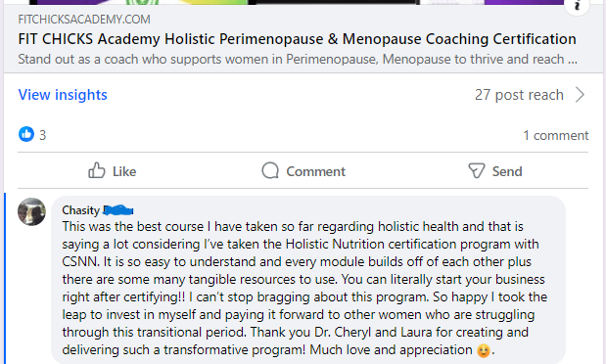Open the 27 post reach details
This screenshot has height=364, width=606.
coord(519,95)
